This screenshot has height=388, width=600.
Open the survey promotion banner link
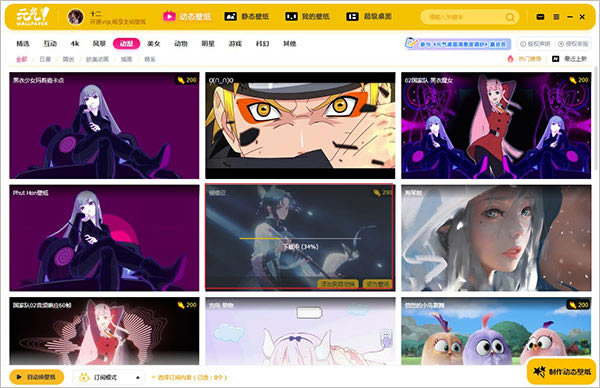coord(458,44)
